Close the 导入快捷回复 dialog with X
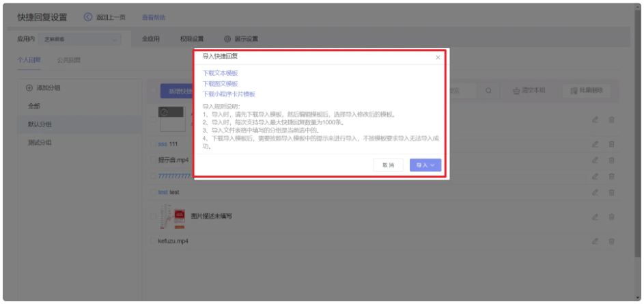This screenshot has height=304, width=644. pyautogui.click(x=438, y=57)
